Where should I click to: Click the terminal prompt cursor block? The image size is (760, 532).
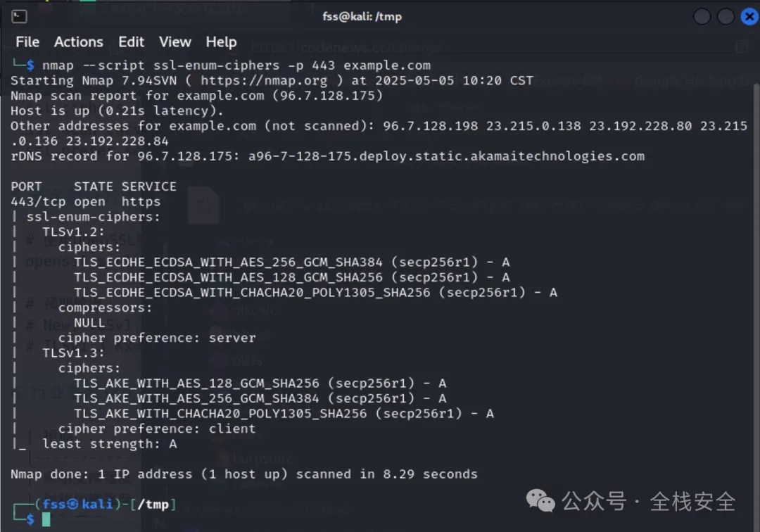46,519
